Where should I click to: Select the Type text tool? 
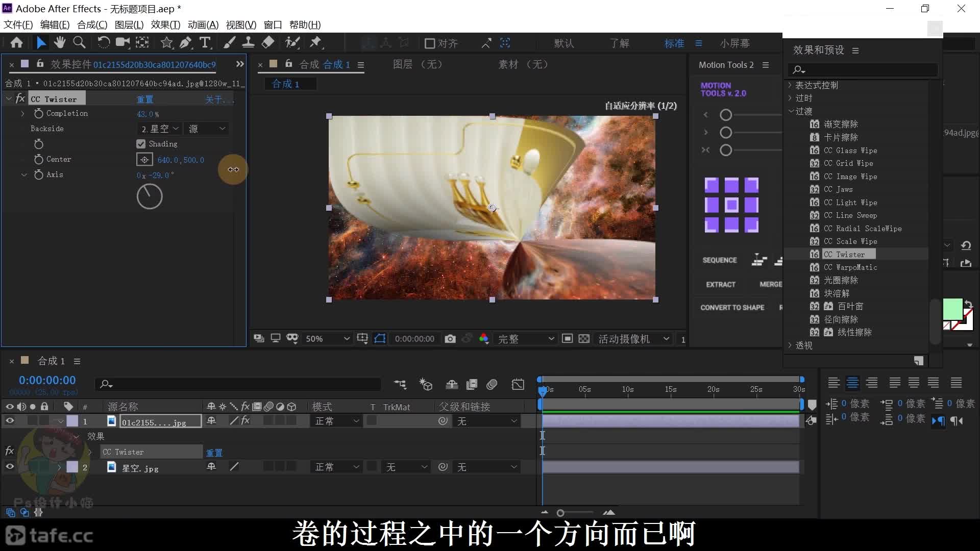[205, 43]
